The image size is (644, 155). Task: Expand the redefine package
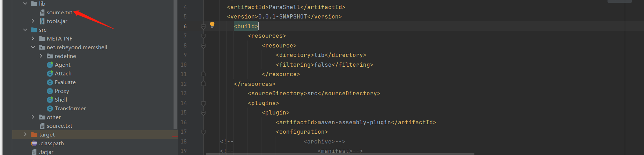tap(41, 56)
